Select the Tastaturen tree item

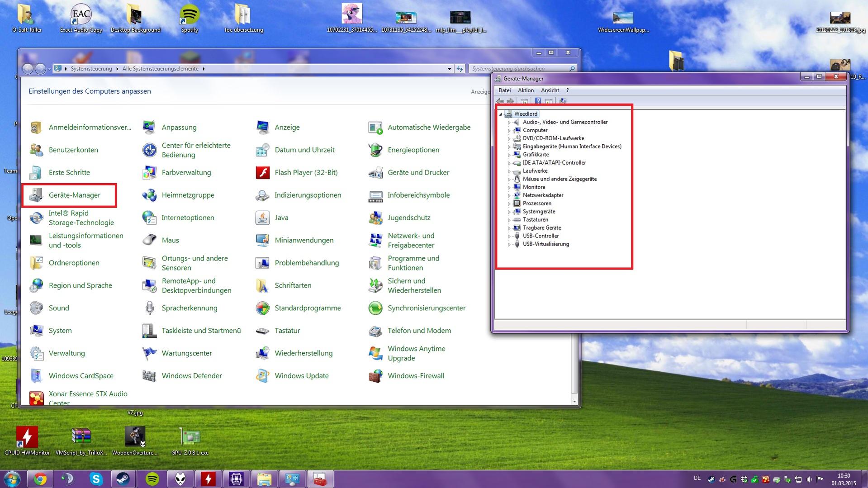(x=536, y=220)
